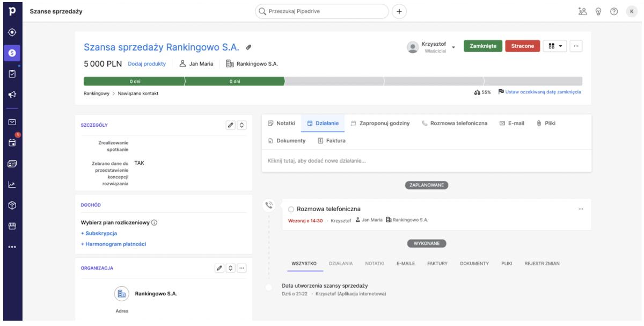Open help question mark icon
This screenshot has width=644, height=326.
tap(614, 11)
